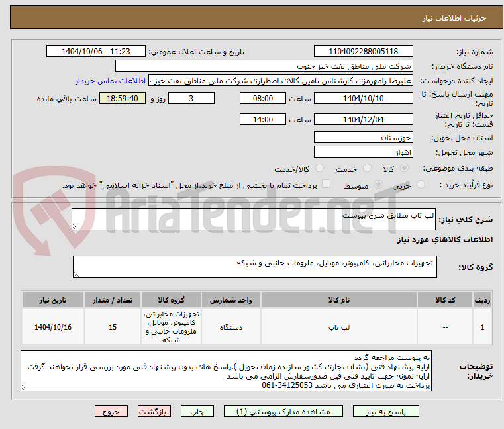Click the لپ تاپ item name cell
The width and height of the screenshot is (504, 429).
point(339,327)
